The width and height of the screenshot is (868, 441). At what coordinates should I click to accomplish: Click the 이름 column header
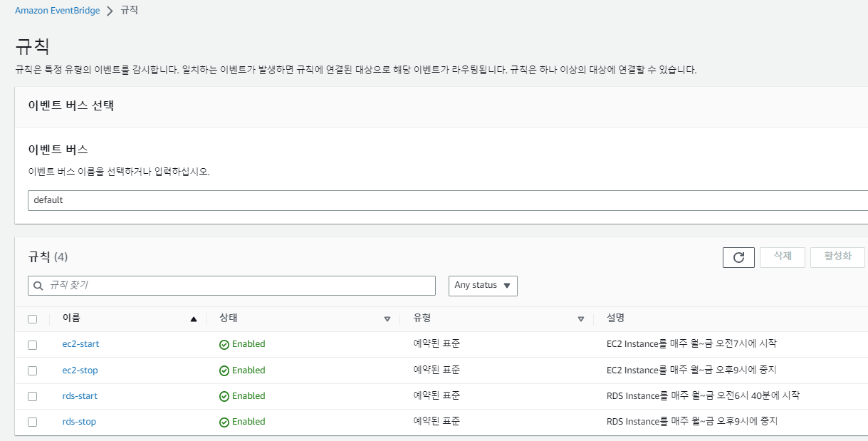[71, 318]
